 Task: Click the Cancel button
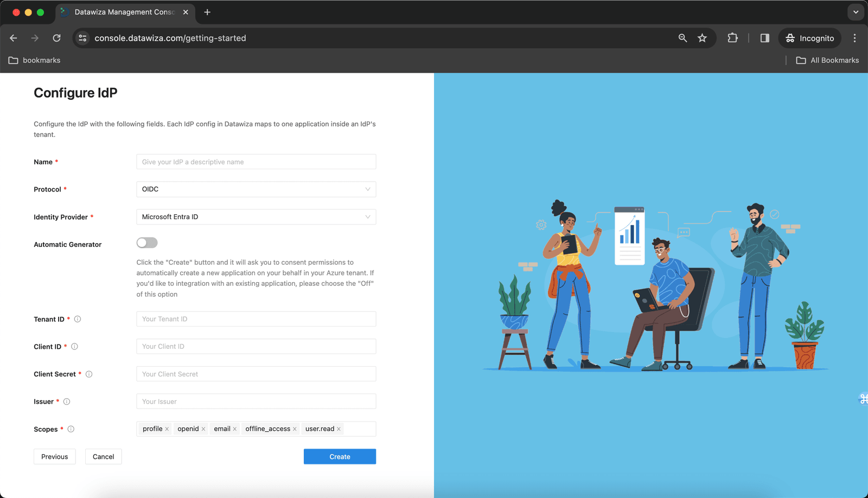(103, 457)
